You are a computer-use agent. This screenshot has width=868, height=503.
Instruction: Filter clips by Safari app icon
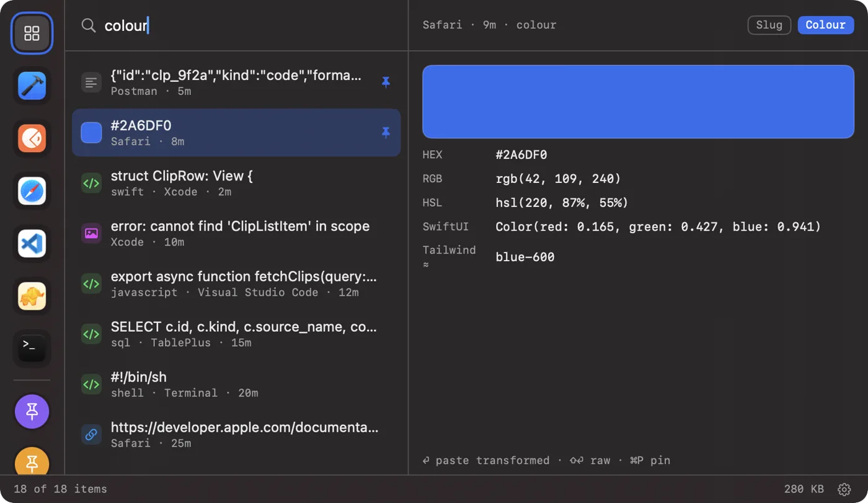tap(32, 191)
